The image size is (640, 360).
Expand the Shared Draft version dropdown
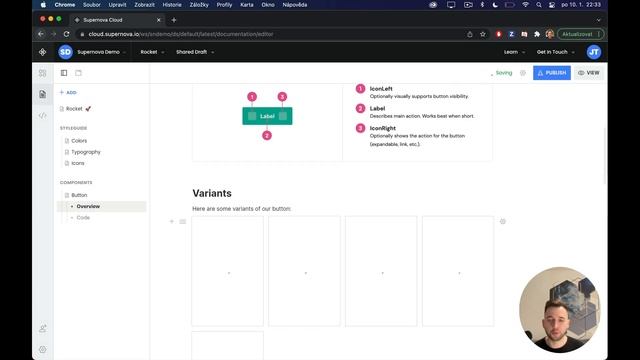pyautogui.click(x=195, y=52)
